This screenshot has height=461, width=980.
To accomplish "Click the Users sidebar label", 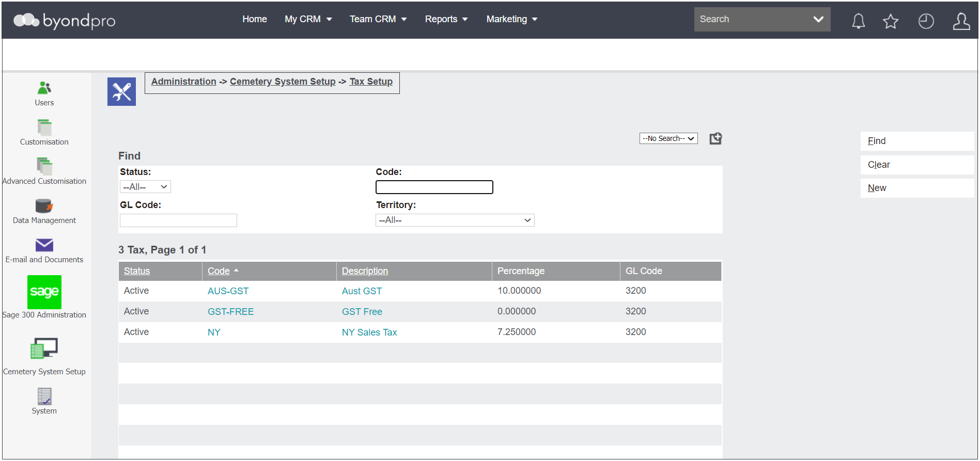I will [44, 103].
